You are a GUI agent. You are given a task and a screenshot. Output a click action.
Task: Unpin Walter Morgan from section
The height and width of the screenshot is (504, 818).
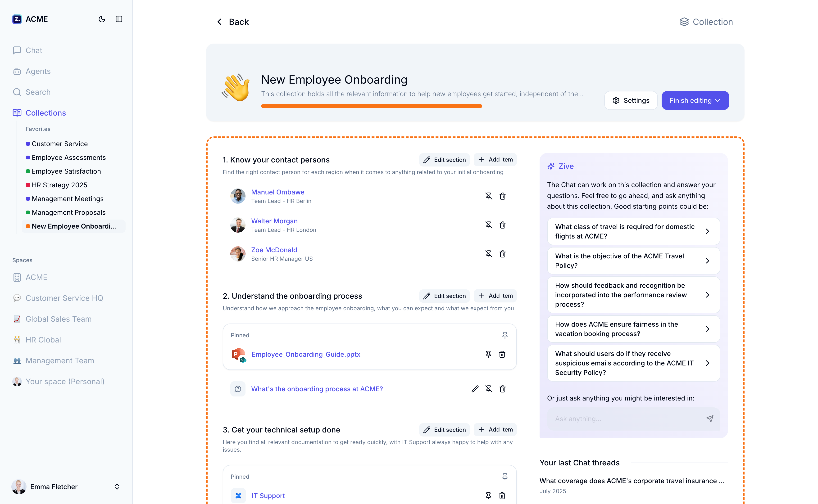click(x=489, y=225)
